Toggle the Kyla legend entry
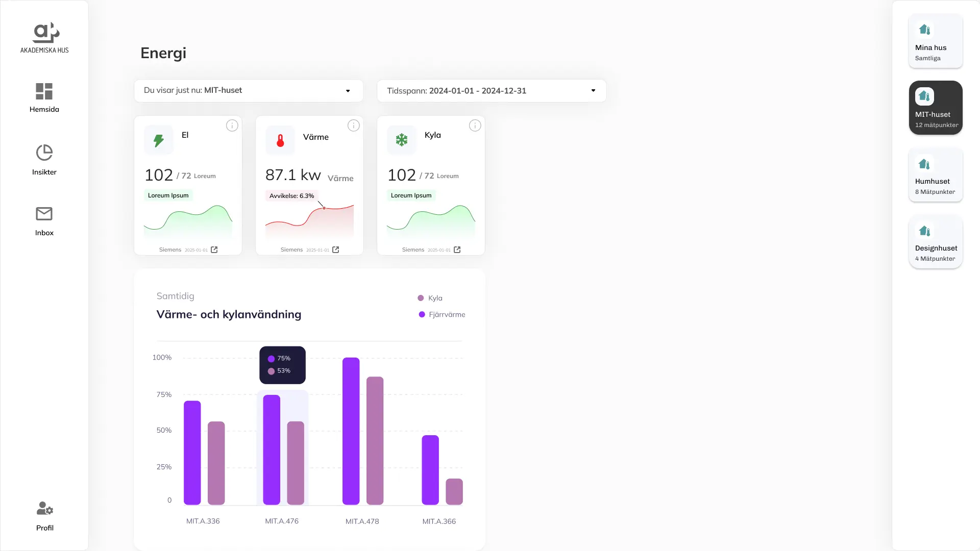The width and height of the screenshot is (980, 551). 430,298
